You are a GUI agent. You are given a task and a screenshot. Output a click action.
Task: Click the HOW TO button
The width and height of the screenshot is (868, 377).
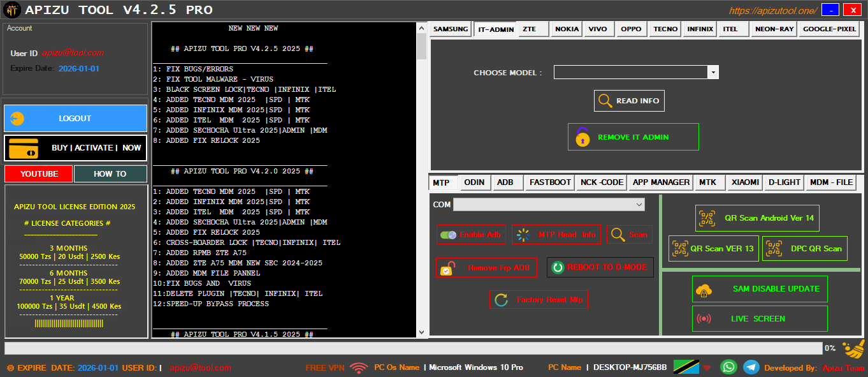(110, 174)
